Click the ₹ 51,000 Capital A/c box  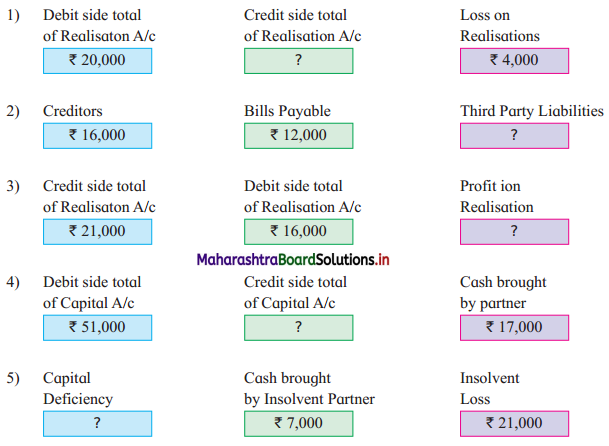tap(97, 328)
